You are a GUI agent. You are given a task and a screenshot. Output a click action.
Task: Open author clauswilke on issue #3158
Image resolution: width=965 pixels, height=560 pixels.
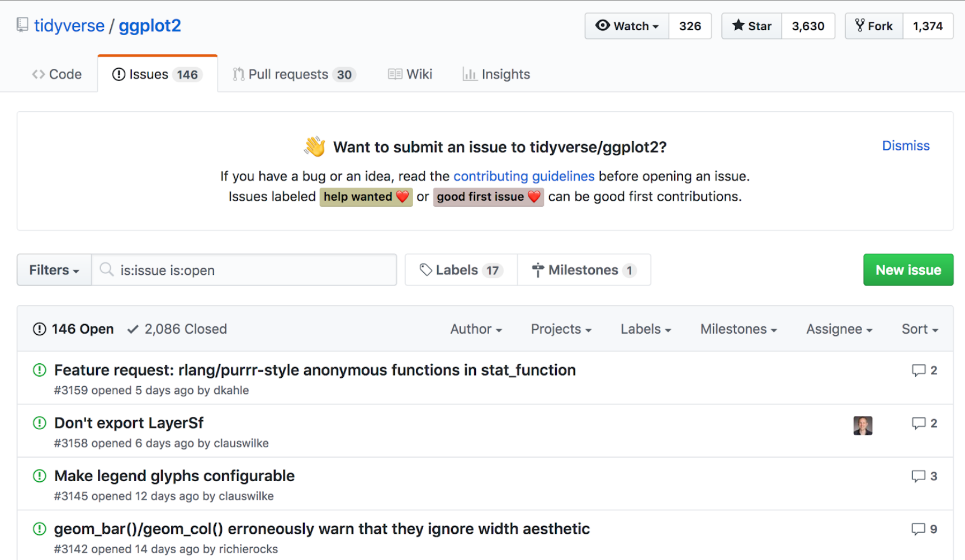tap(241, 443)
